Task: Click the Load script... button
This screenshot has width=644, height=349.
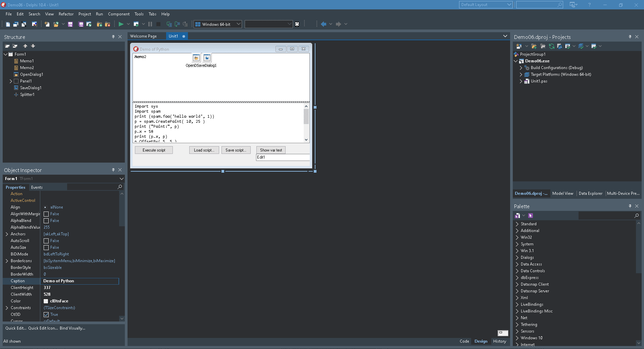Action: tap(204, 150)
